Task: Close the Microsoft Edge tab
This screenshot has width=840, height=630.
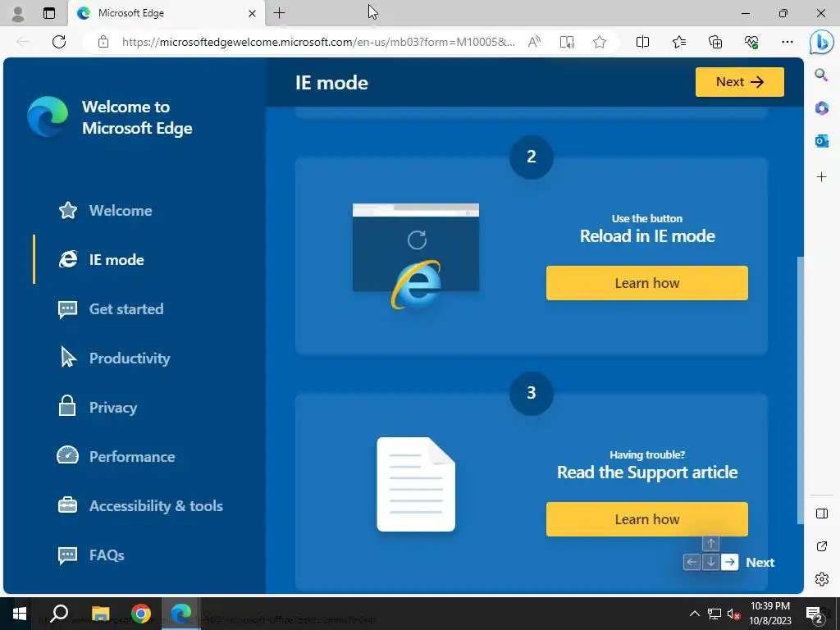Action: (252, 13)
